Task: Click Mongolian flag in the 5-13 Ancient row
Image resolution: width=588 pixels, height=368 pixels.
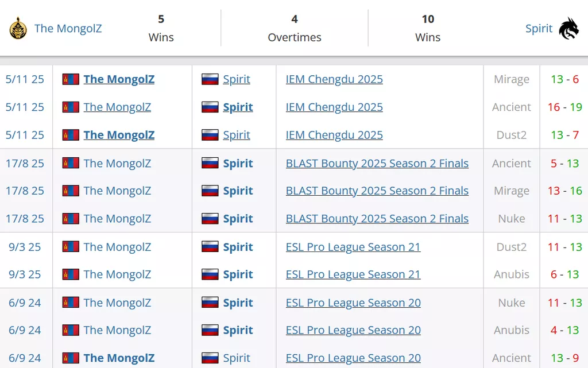Action: tap(71, 163)
